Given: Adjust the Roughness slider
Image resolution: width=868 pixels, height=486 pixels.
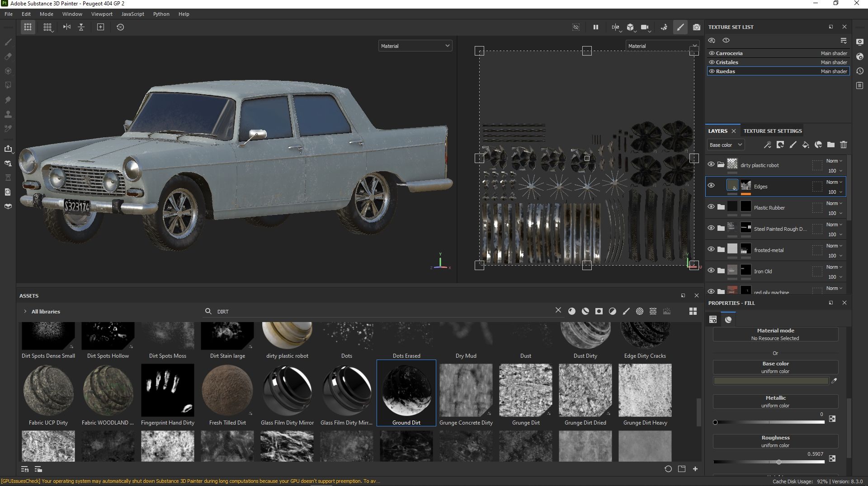Looking at the screenshot, I should [769, 462].
